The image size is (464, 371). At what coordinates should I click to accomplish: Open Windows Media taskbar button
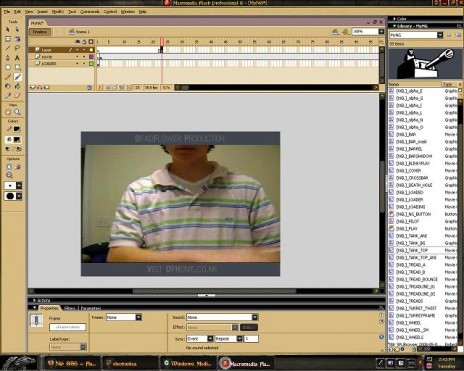[189, 364]
